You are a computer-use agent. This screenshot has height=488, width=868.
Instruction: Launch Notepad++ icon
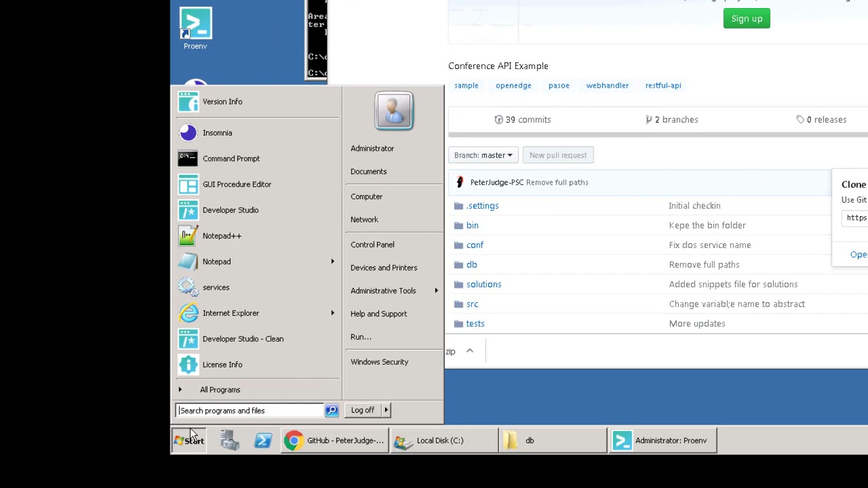[188, 236]
